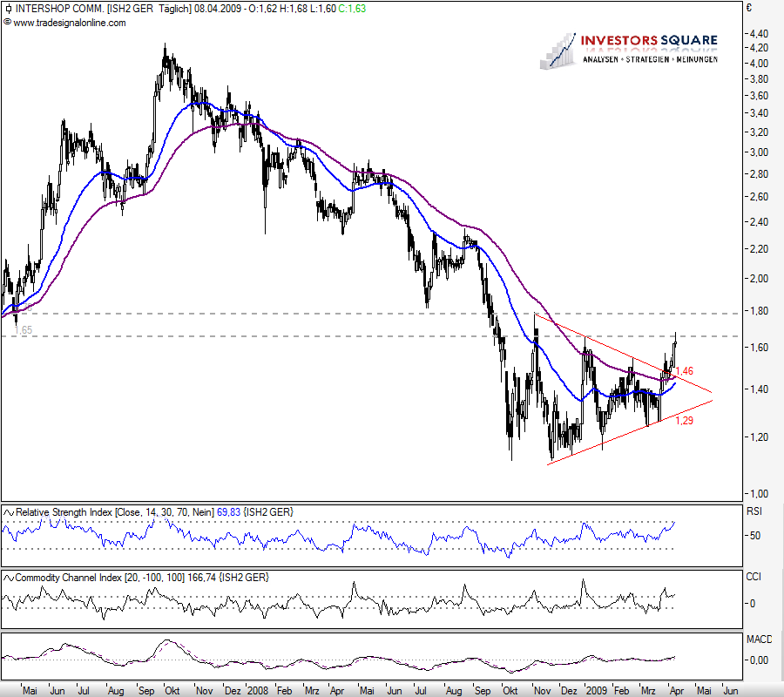Screen dimensions: 784x697
Task: Click the 1,00 price axis label
Action: pos(759,493)
